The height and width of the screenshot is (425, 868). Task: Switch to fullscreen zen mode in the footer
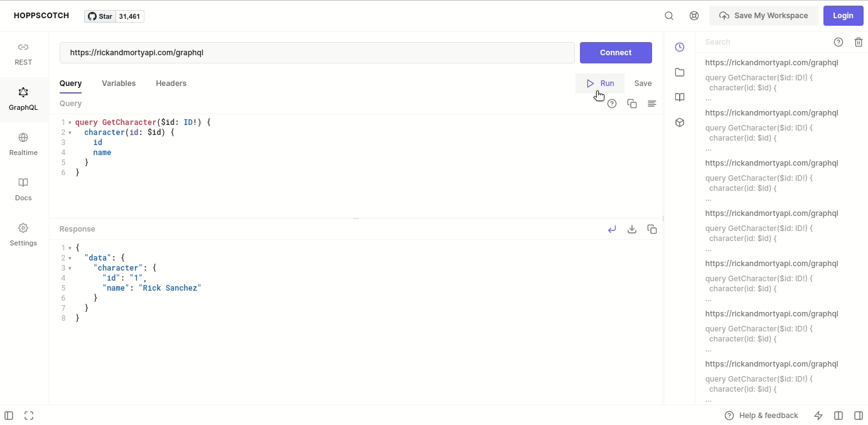29,416
